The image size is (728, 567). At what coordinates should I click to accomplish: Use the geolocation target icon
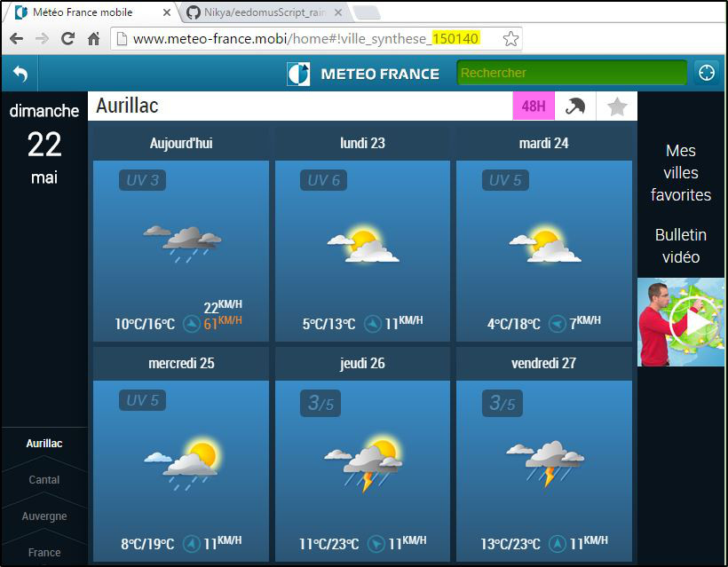[706, 73]
